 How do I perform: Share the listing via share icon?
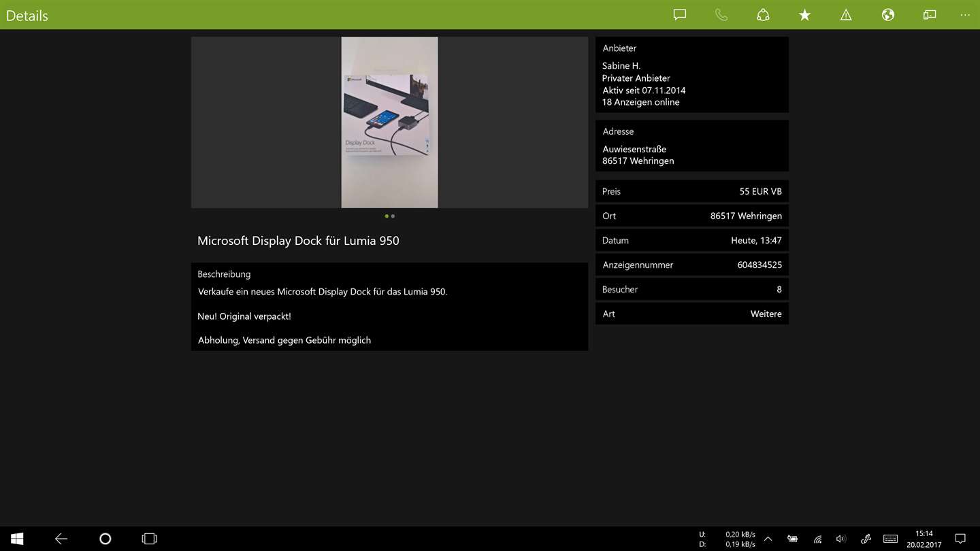pos(763,15)
